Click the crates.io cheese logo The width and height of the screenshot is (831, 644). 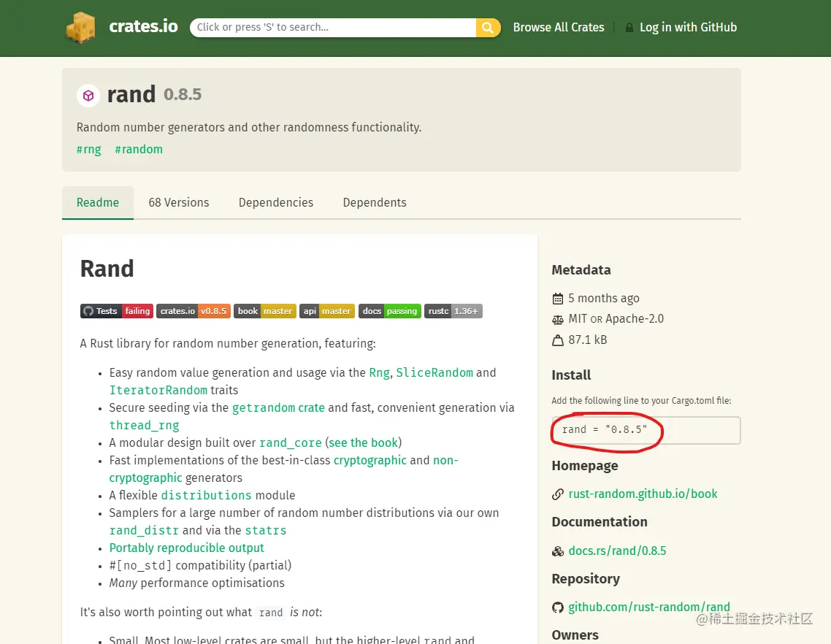click(80, 27)
